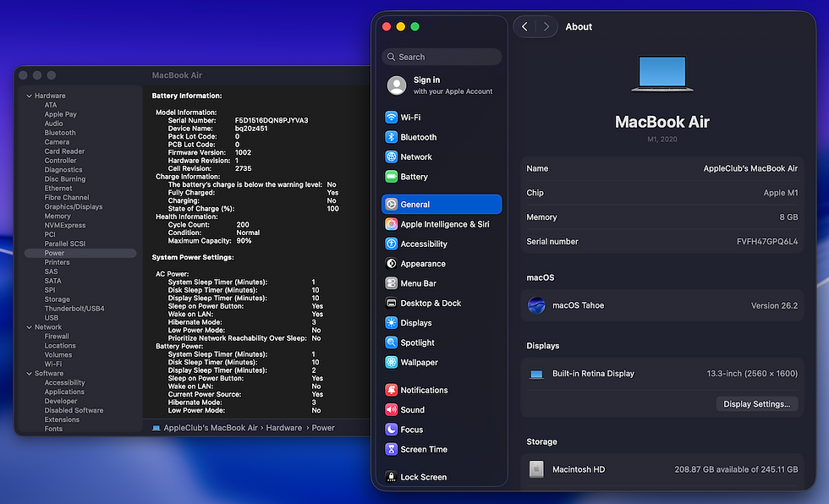Click the macOS Tahoe logo icon
Screen dimensions: 829x504
pos(536,305)
